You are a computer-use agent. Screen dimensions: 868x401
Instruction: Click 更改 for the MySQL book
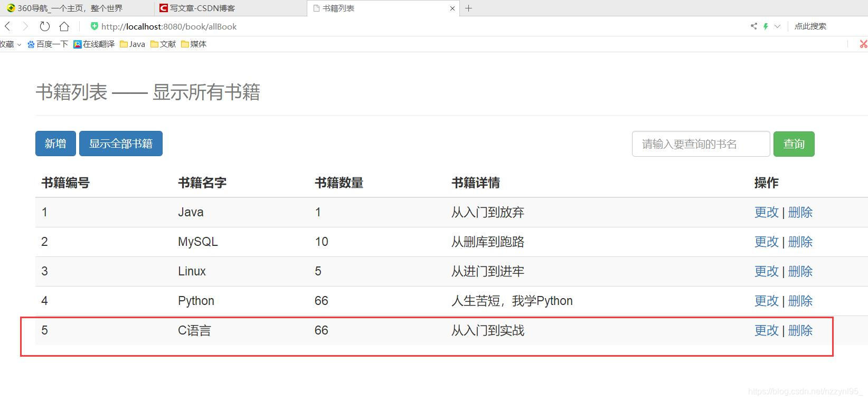click(x=766, y=242)
